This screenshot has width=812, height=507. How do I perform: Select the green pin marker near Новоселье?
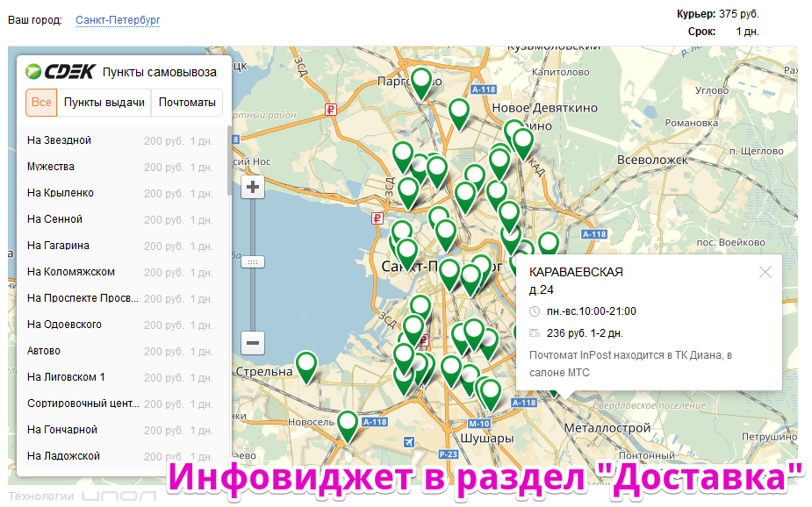[x=347, y=424]
